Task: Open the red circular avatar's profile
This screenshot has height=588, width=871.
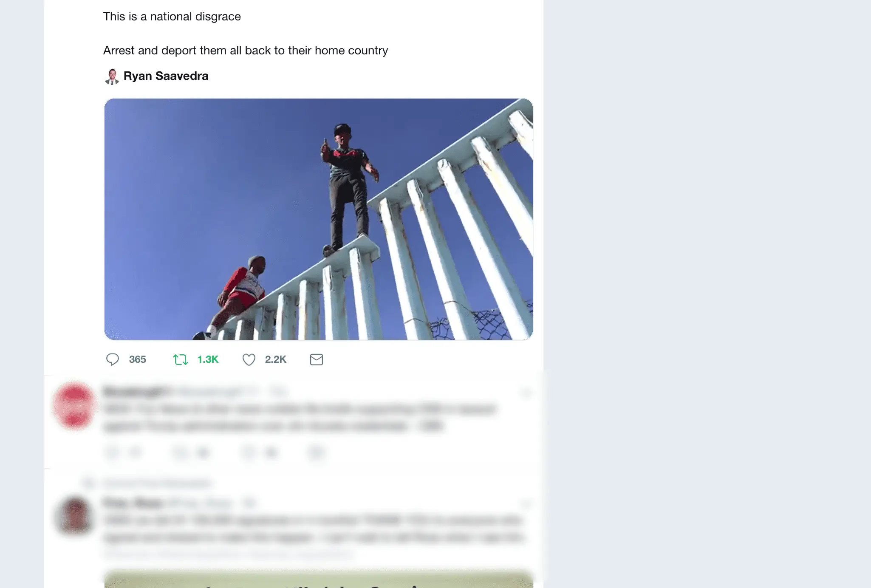Action: tap(74, 406)
